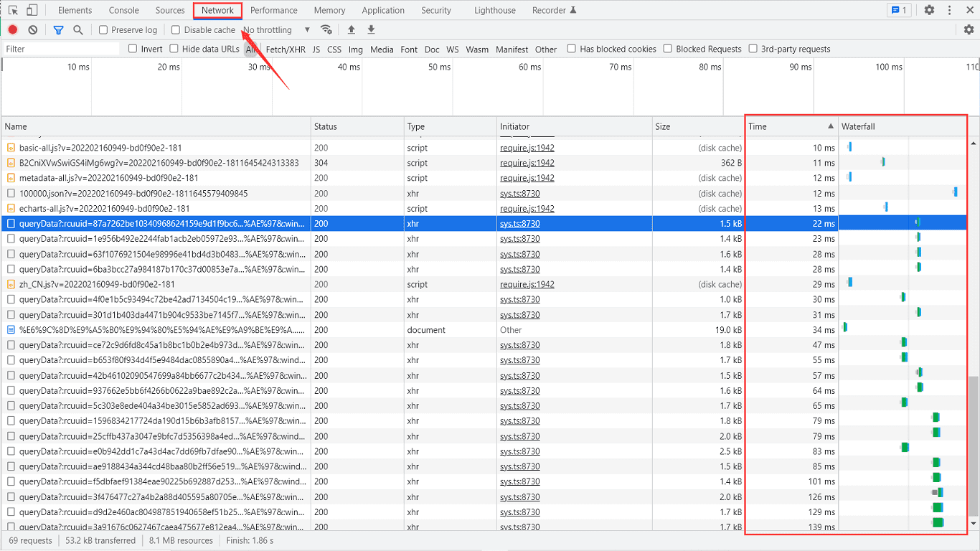Screen dimensions: 980x551
Task: Click the Filter text input field
Action: (x=61, y=49)
